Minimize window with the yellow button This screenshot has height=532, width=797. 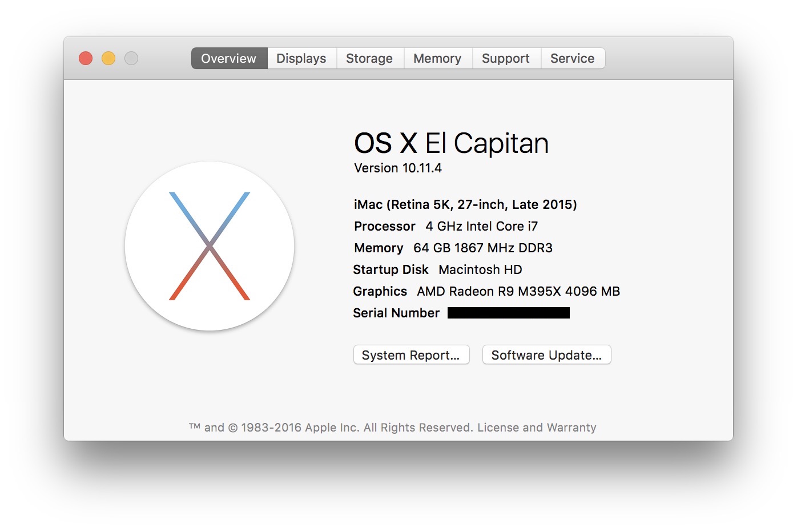click(108, 58)
